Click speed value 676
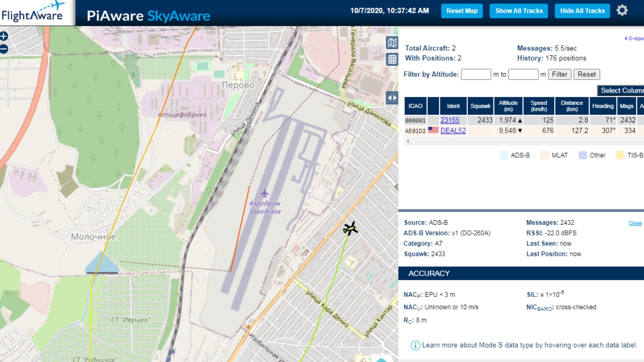This screenshot has width=644, height=362. (548, 131)
